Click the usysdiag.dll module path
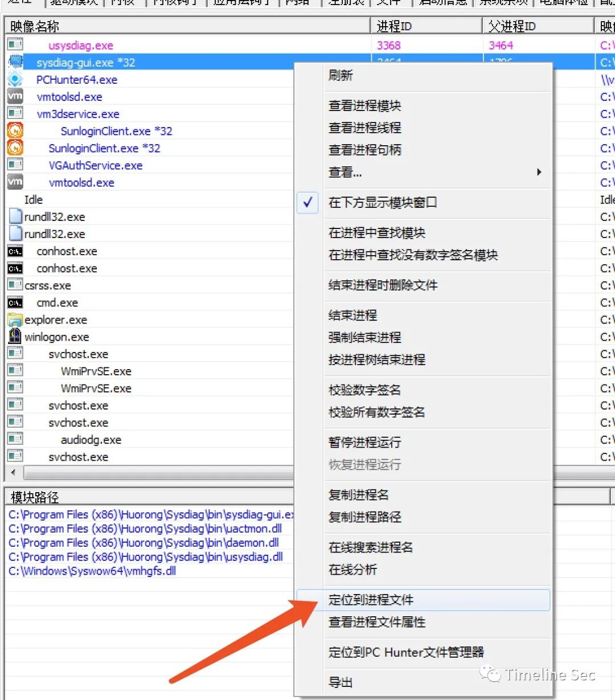615x700 pixels. click(142, 556)
